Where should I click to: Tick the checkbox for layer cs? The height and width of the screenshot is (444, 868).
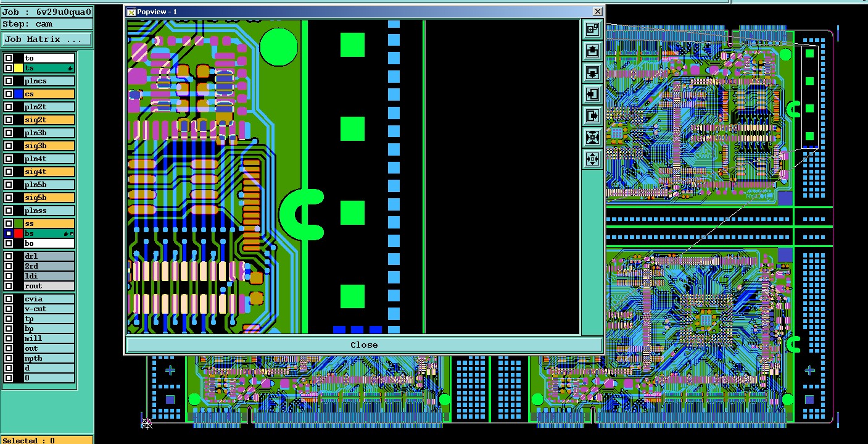pos(9,94)
